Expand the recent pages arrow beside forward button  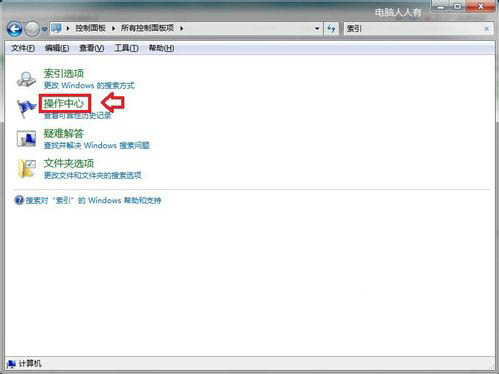pyautogui.click(x=44, y=29)
